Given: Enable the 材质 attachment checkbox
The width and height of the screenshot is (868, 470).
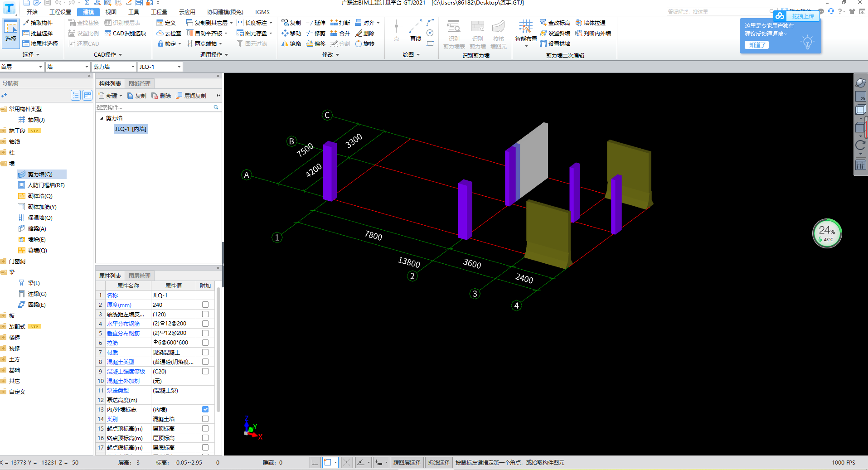Looking at the screenshot, I should 205,352.
